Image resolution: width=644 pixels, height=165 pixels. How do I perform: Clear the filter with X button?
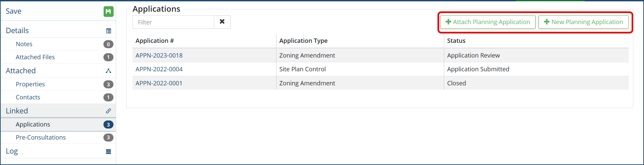tap(222, 22)
